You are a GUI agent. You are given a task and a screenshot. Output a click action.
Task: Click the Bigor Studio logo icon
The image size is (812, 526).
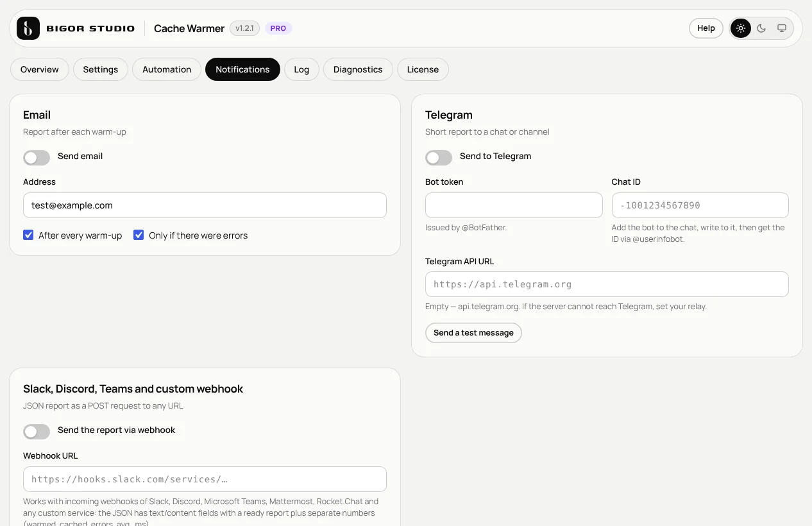coord(28,28)
